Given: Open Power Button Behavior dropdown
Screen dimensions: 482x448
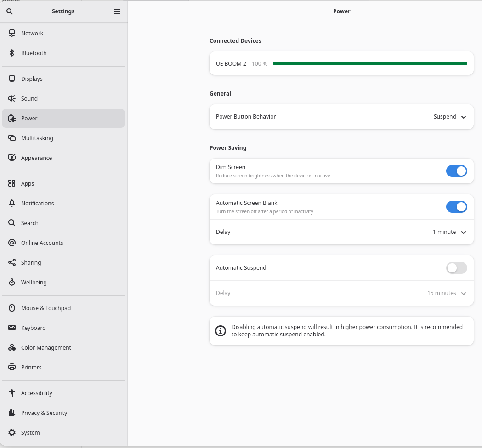Looking at the screenshot, I should click(450, 117).
